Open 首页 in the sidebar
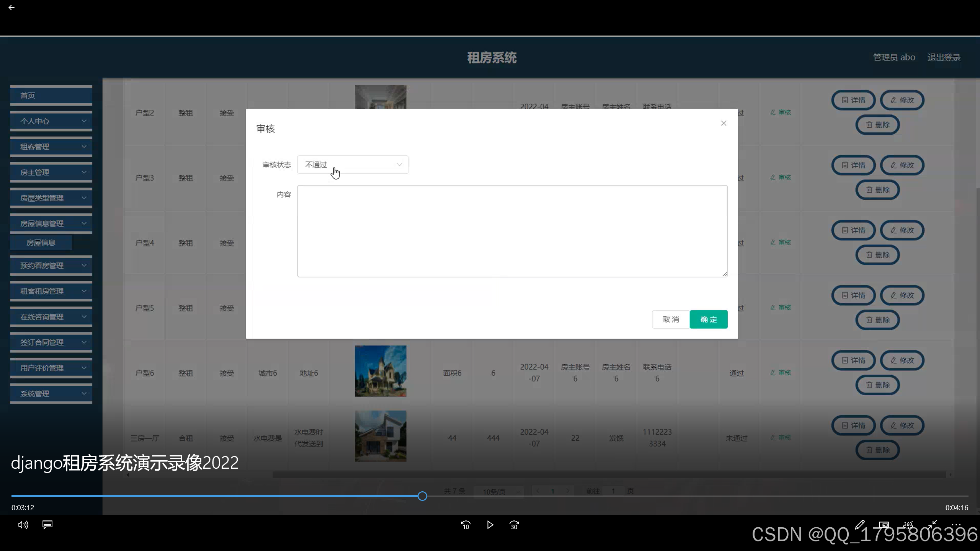The height and width of the screenshot is (551, 980). pos(51,95)
